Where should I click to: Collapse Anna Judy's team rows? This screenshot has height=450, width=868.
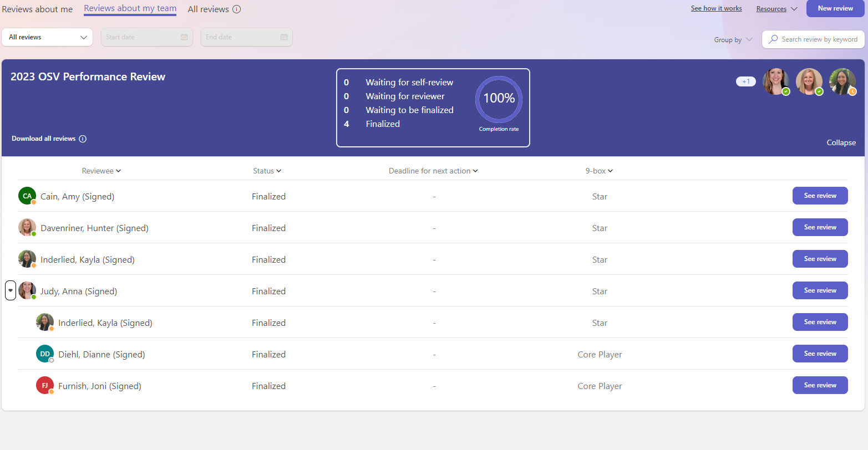11,291
